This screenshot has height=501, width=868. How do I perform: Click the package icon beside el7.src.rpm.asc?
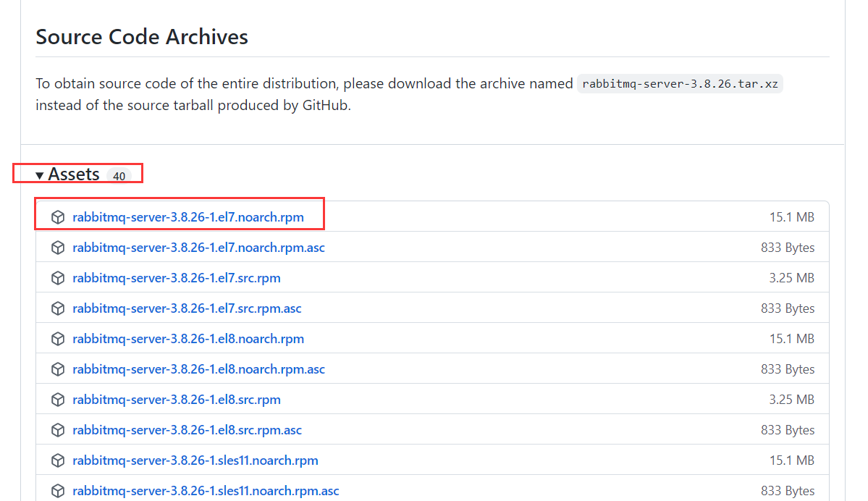tap(58, 308)
